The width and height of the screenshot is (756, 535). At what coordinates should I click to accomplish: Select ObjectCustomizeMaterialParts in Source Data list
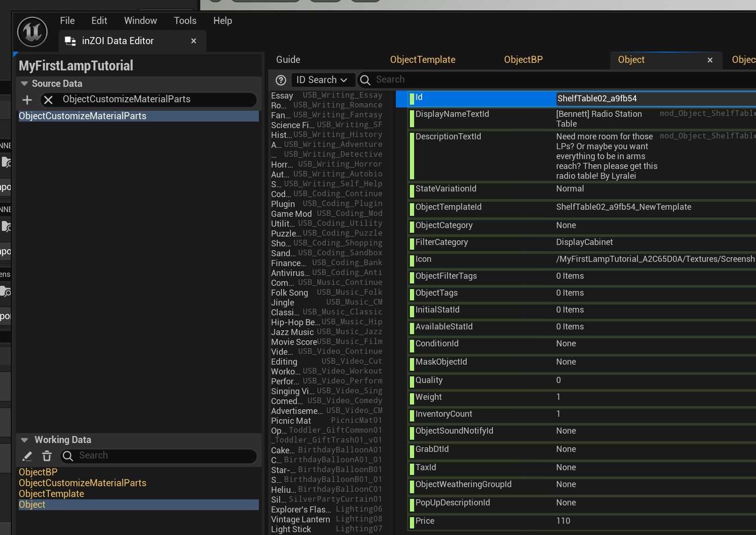pyautogui.click(x=138, y=116)
